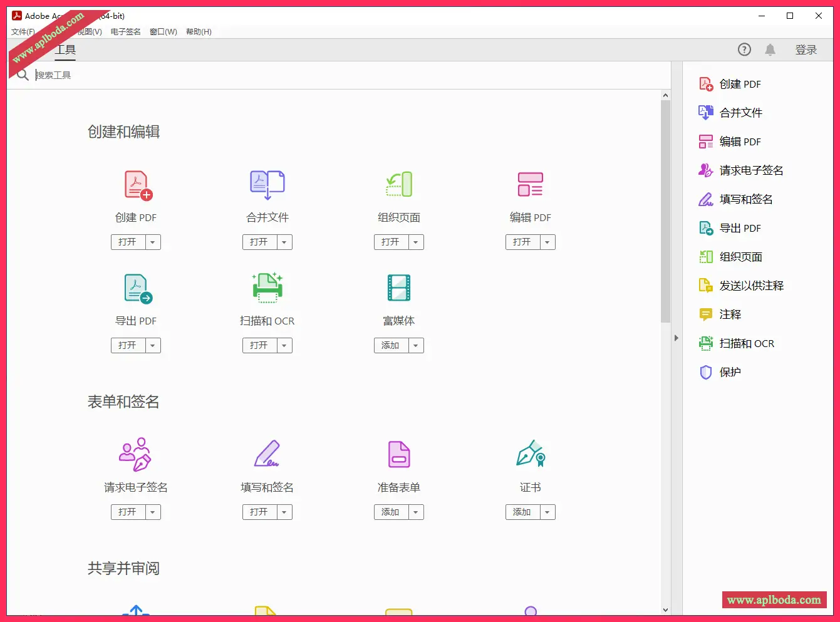Open the help question mark icon
Image resolution: width=840 pixels, height=622 pixels.
744,50
